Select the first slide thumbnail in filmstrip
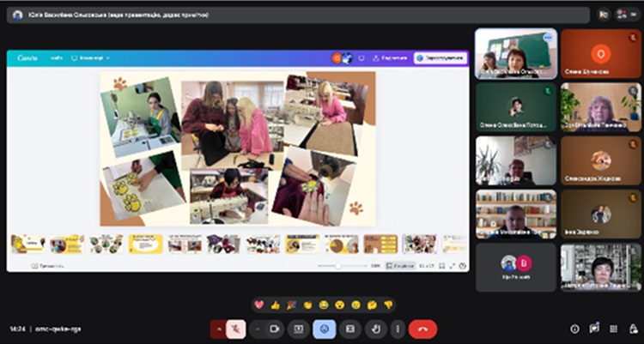 coord(27,244)
